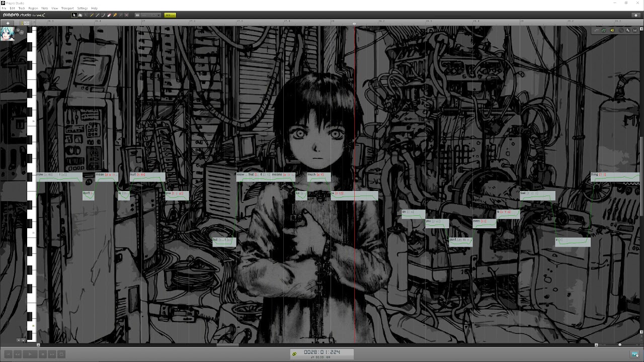Select the 'mean' note

[x=106, y=177]
